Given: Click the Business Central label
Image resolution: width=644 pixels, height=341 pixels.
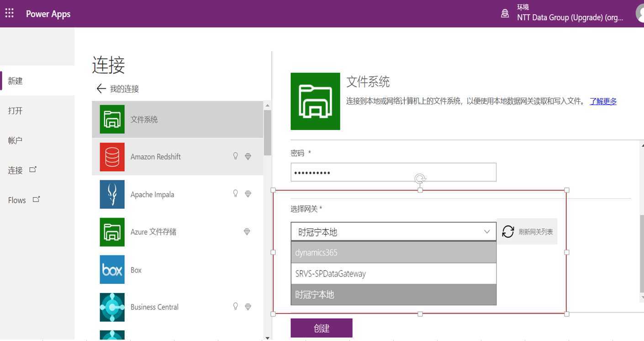Looking at the screenshot, I should (154, 307).
